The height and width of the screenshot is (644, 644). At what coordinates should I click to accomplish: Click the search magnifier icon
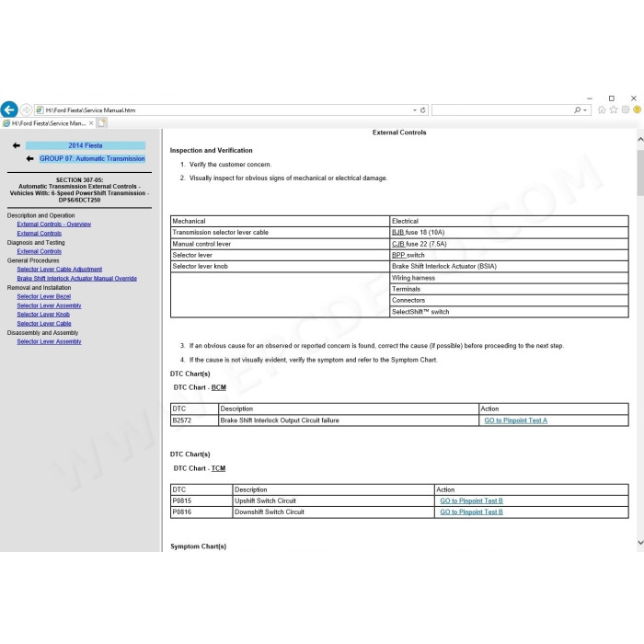577,110
